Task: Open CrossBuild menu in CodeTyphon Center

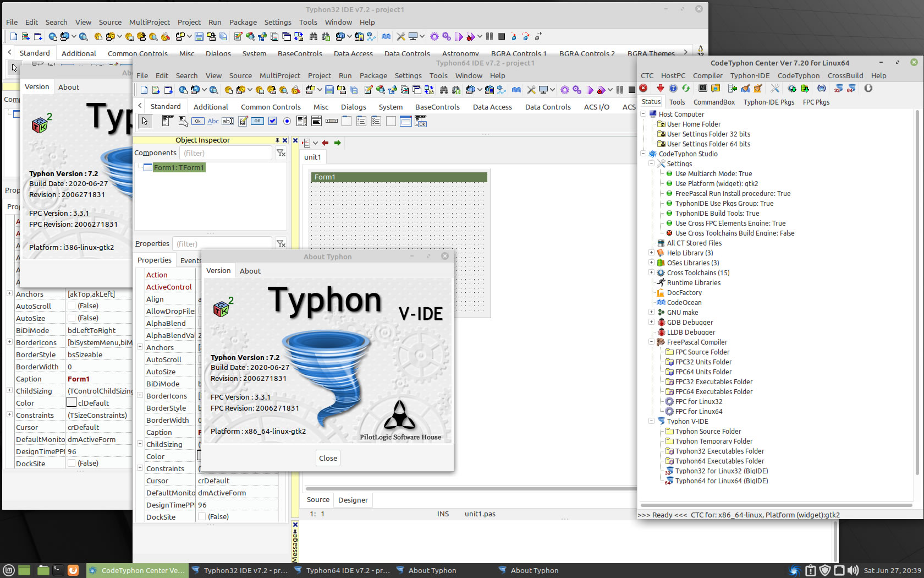Action: [845, 76]
